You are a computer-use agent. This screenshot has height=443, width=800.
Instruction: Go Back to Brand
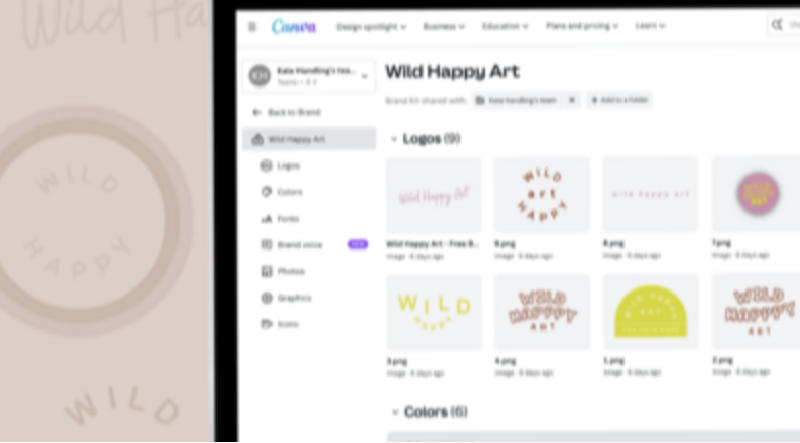click(286, 112)
